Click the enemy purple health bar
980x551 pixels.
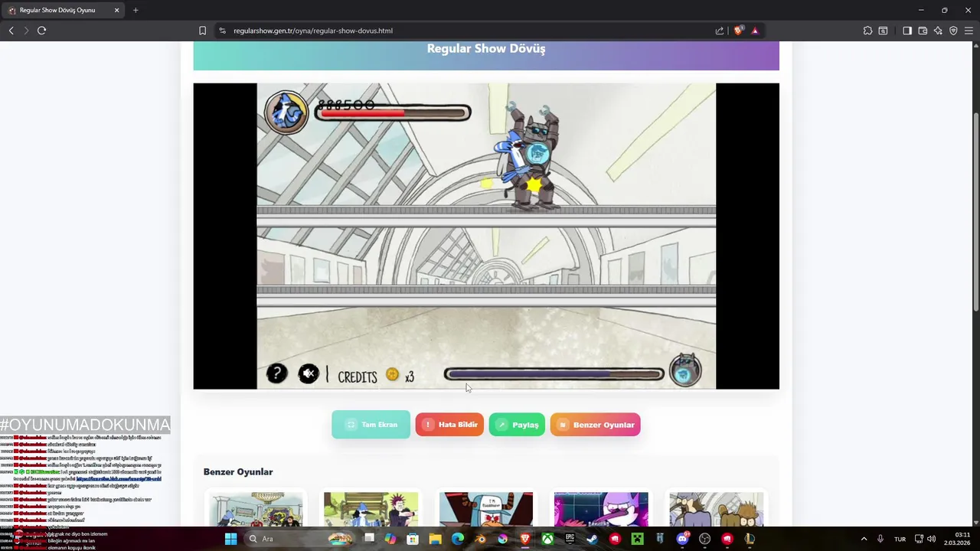click(x=554, y=374)
